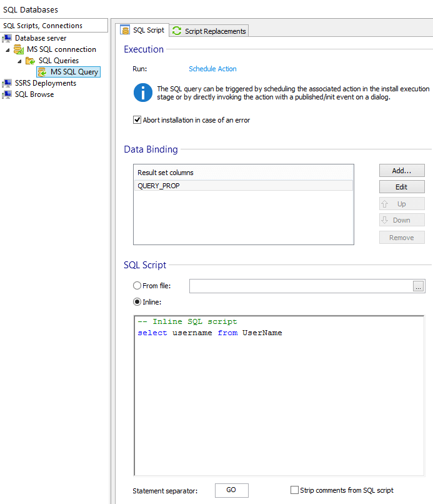Click the Database server computer icon
Image resolution: width=433 pixels, height=504 pixels.
point(7,38)
